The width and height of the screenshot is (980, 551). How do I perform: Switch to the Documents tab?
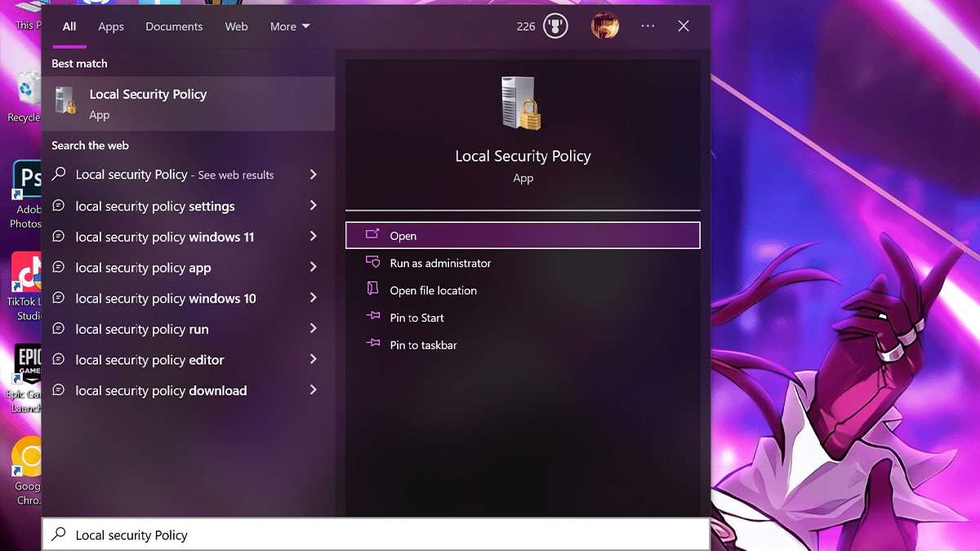[174, 26]
